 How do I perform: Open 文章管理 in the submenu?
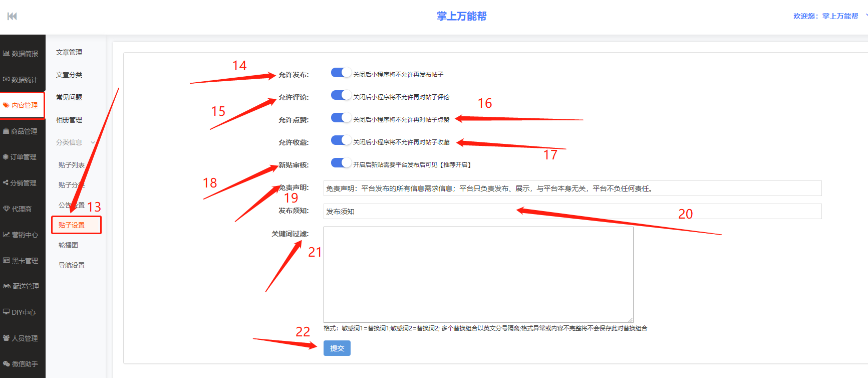[x=69, y=52]
